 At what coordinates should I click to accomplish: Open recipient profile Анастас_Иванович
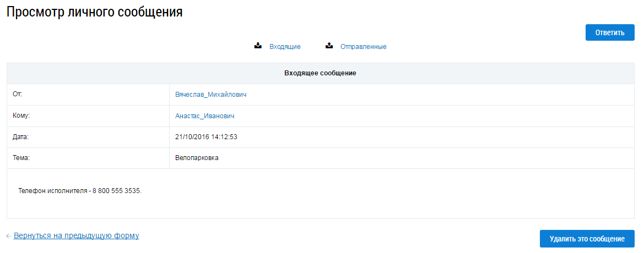pos(205,116)
